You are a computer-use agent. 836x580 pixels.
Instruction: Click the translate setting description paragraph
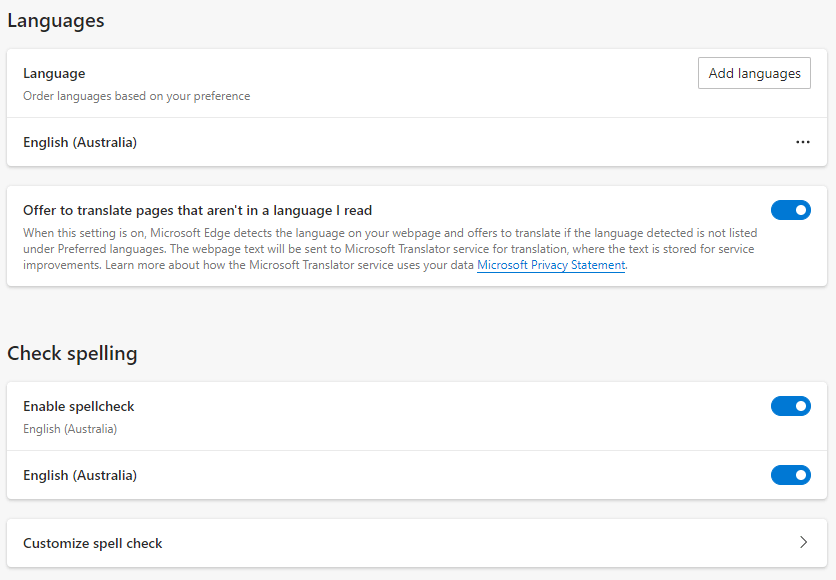[x=388, y=249]
